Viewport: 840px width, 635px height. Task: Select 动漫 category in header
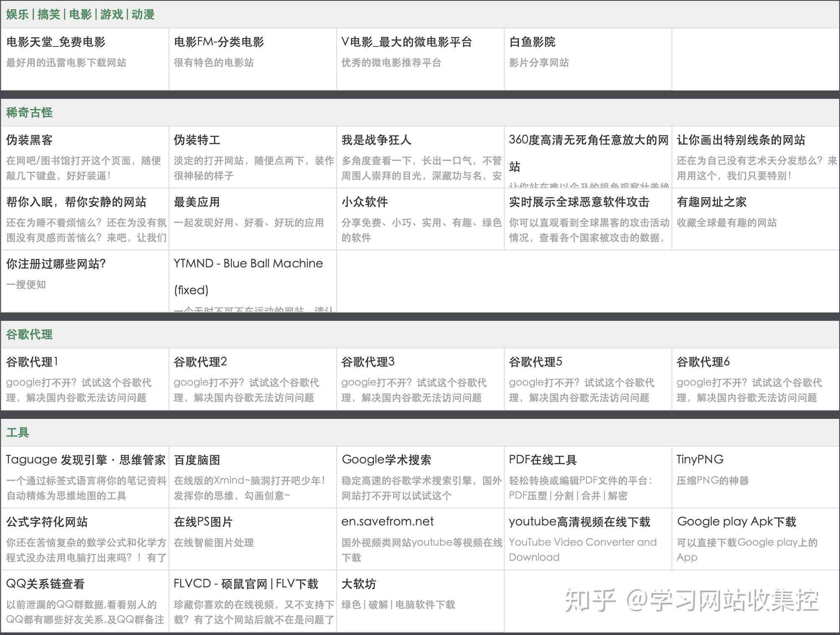143,14
